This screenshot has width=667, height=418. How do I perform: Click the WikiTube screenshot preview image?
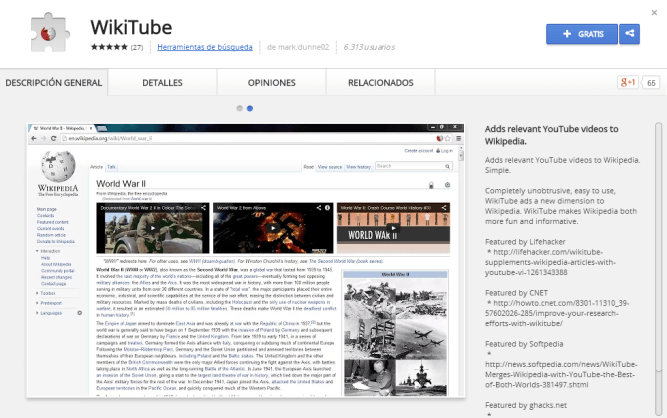(245, 260)
